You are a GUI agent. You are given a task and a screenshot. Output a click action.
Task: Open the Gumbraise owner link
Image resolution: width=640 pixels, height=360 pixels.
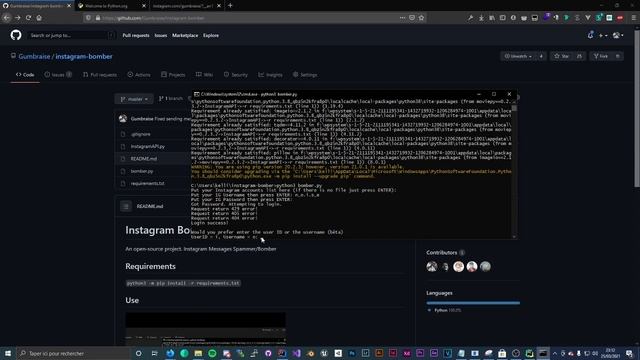pos(34,56)
